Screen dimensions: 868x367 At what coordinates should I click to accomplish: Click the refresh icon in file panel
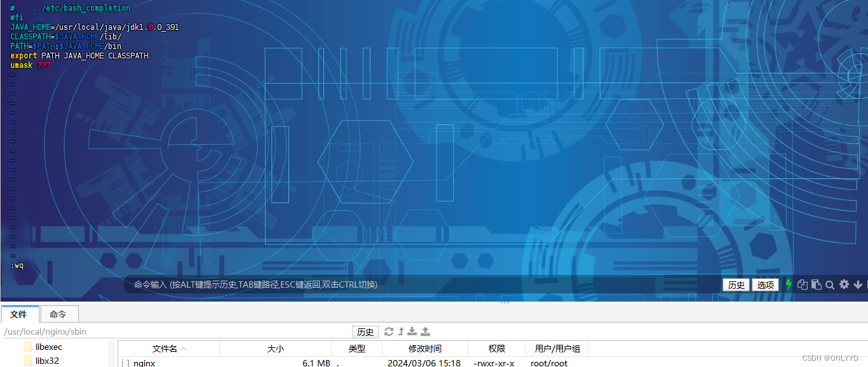tap(389, 331)
